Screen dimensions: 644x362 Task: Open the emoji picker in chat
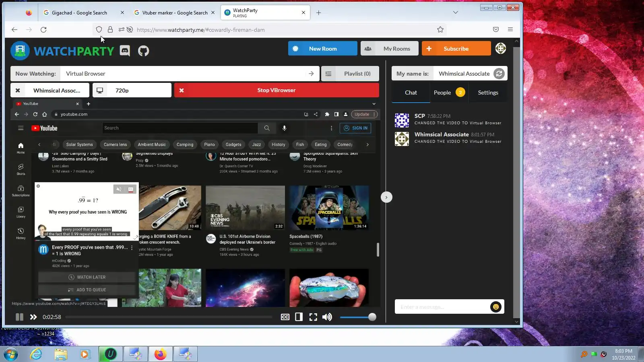495,307
